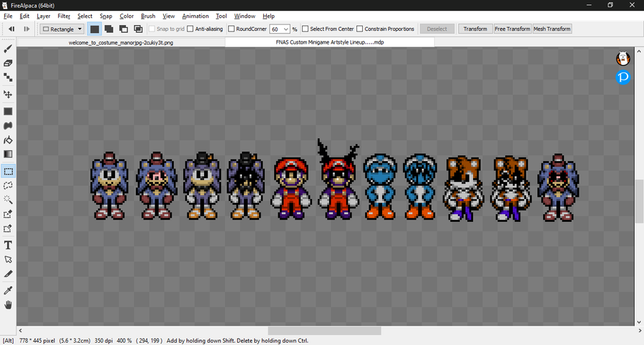Click the scroll left arrow
Screen dimensions: 644x345
click(x=21, y=331)
